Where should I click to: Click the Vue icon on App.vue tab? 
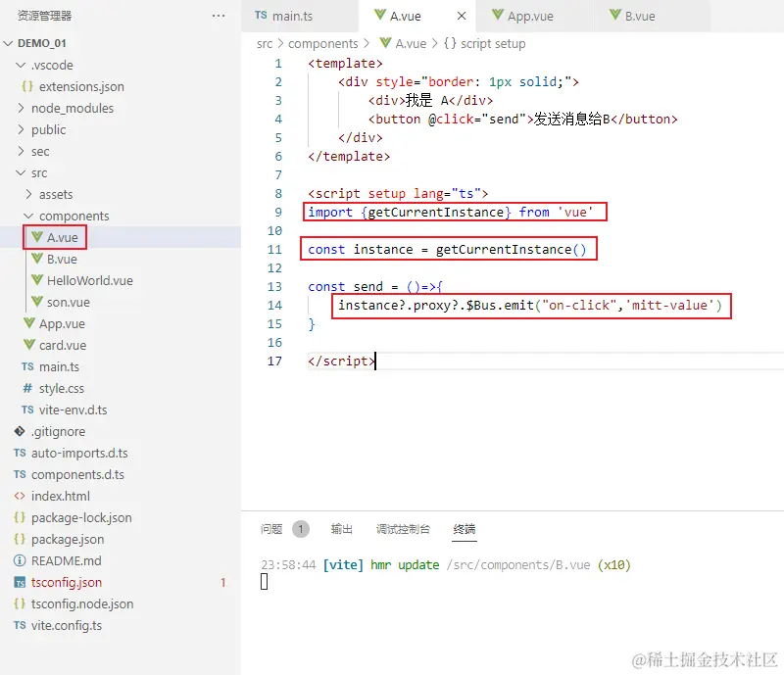coord(498,15)
